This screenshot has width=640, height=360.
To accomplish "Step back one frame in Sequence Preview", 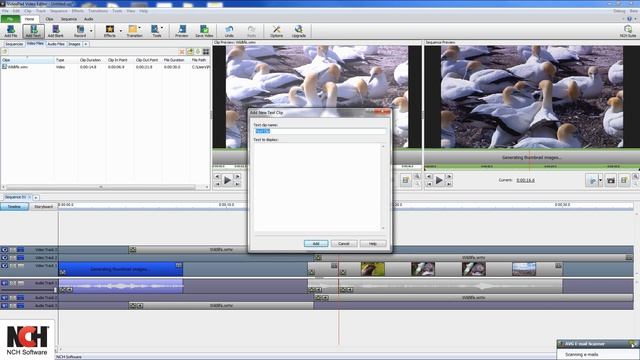I will coord(429,176).
